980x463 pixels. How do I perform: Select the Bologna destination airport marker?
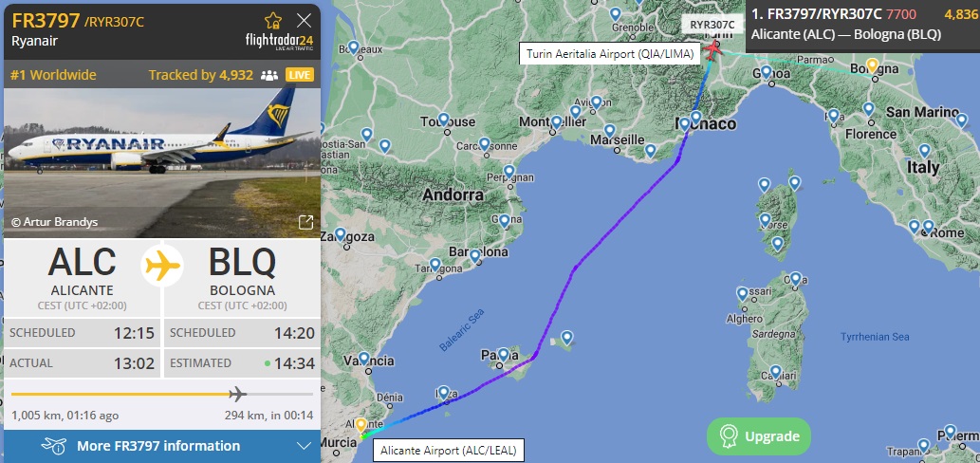(x=873, y=65)
